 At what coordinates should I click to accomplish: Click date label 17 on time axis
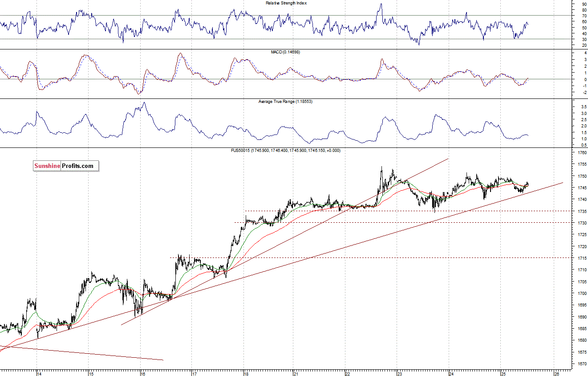[194, 373]
